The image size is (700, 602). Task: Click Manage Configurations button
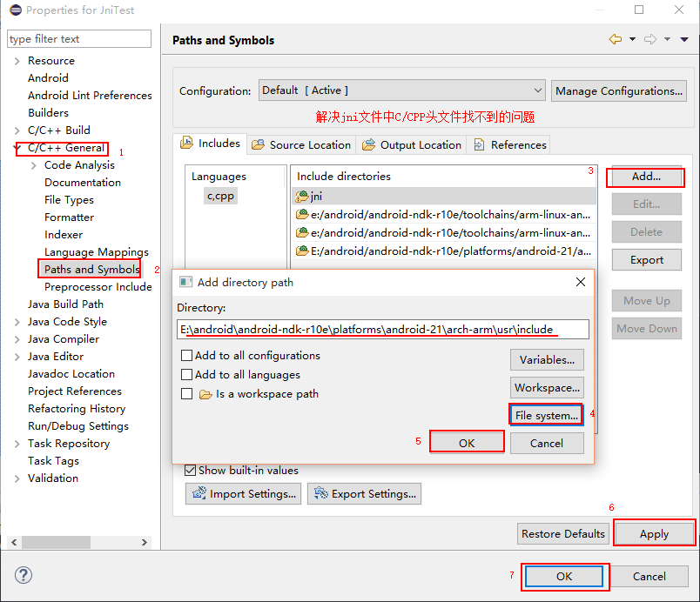(619, 91)
